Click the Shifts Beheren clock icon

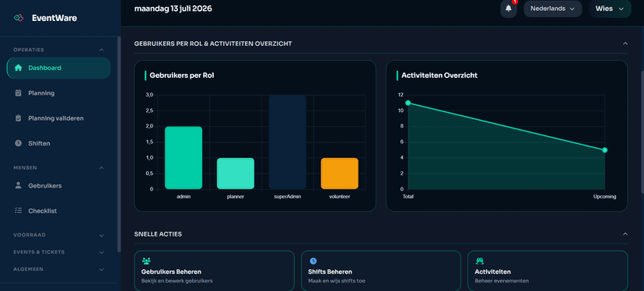pyautogui.click(x=313, y=261)
